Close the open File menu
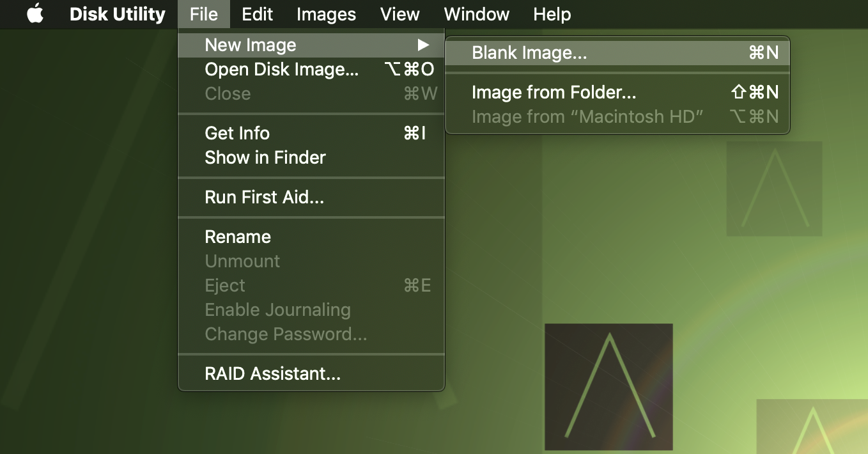This screenshot has height=454, width=868. pos(203,14)
